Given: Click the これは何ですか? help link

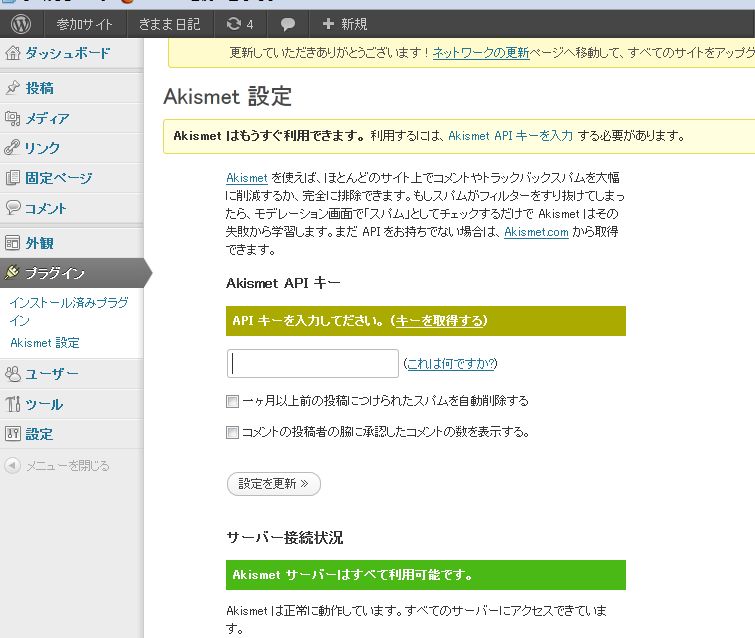Looking at the screenshot, I should [x=451, y=364].
